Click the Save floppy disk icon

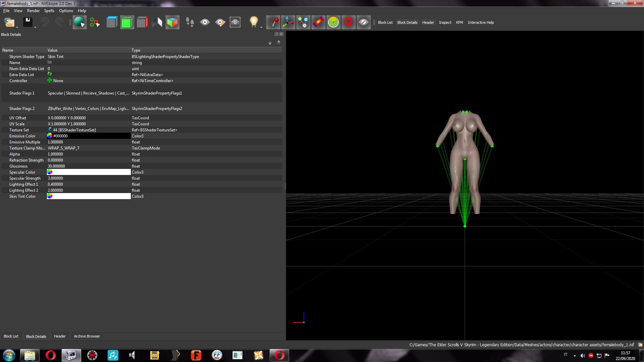pyautogui.click(x=28, y=22)
